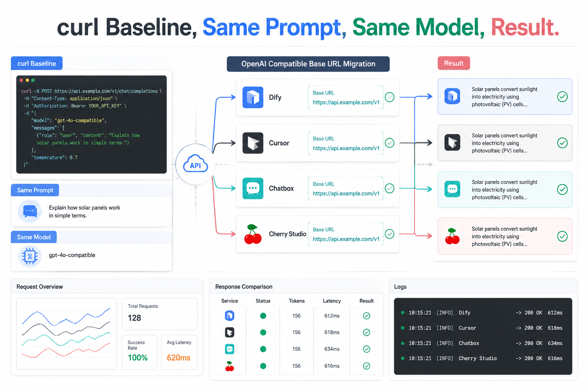The width and height of the screenshot is (588, 392).
Task: Click the Chatbox icon in Response Comparison table
Action: pos(229,349)
